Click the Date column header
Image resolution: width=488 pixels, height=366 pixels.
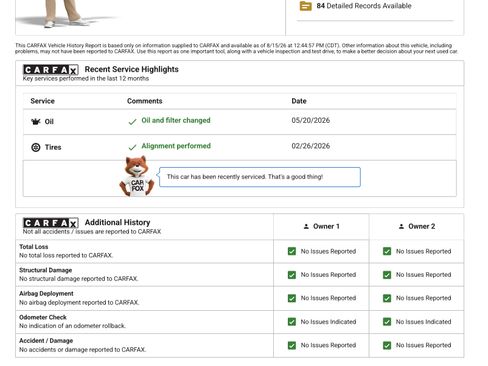299,101
